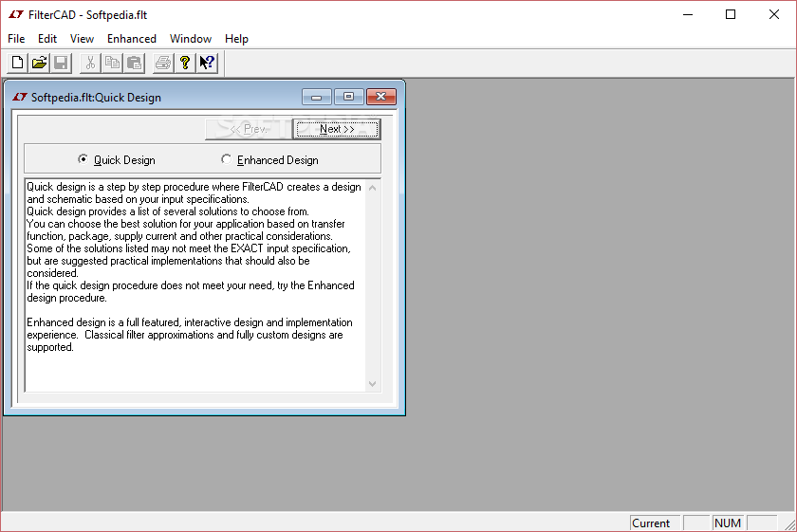Screen dimensions: 797x532
Task: Click the 'Enhanced design is a full featured' paragraph
Action: [190, 335]
